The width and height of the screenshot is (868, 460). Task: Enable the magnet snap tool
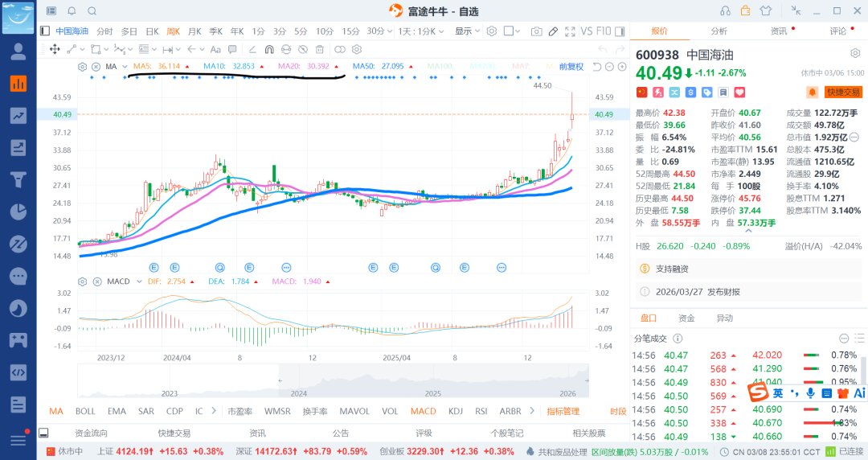pos(269,49)
